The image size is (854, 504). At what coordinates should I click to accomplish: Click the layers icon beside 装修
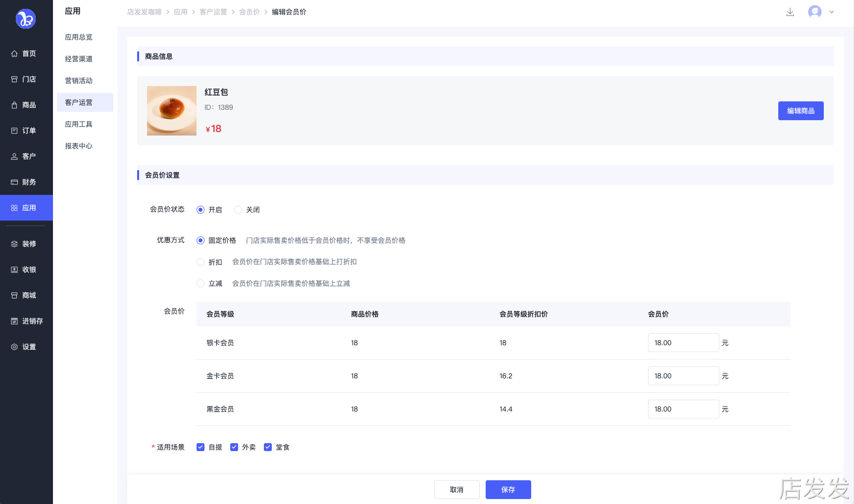[14, 244]
